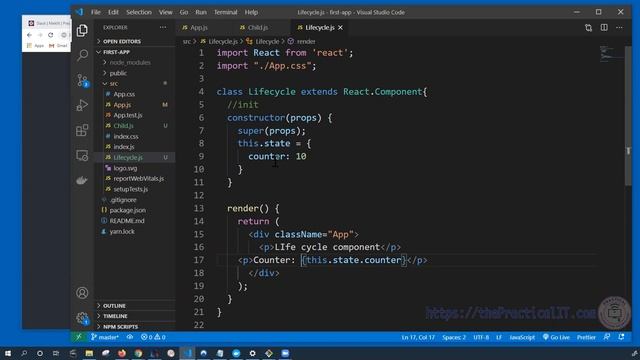
Task: Open File Explorer from the taskbar
Action: [x=89, y=353]
